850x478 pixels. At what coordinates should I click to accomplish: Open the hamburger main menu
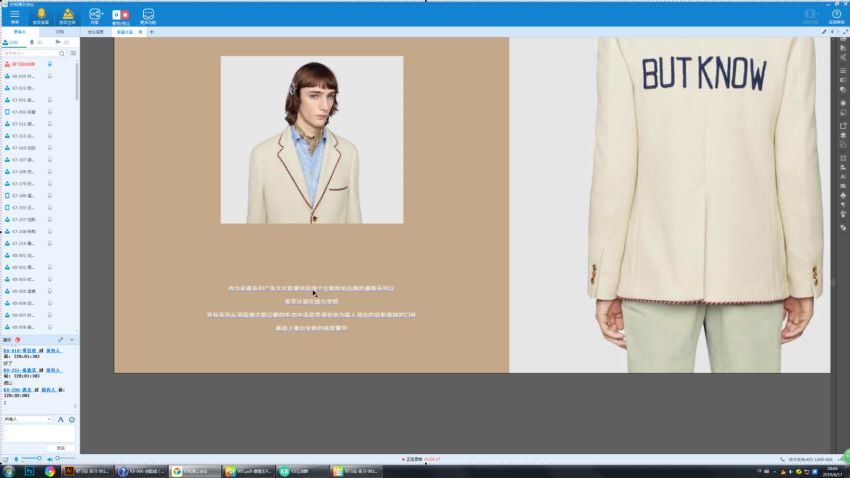tap(15, 16)
